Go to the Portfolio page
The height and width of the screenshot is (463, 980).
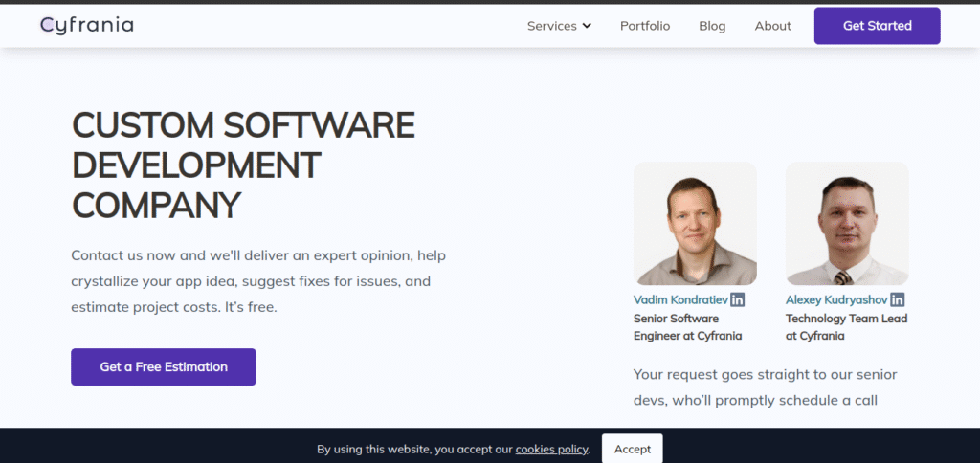(645, 26)
